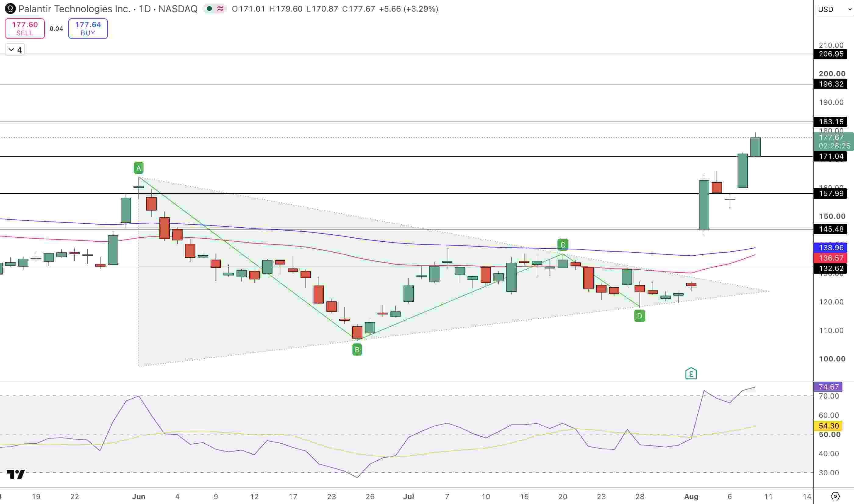
Task: Open the earnings E marker
Action: tap(691, 374)
